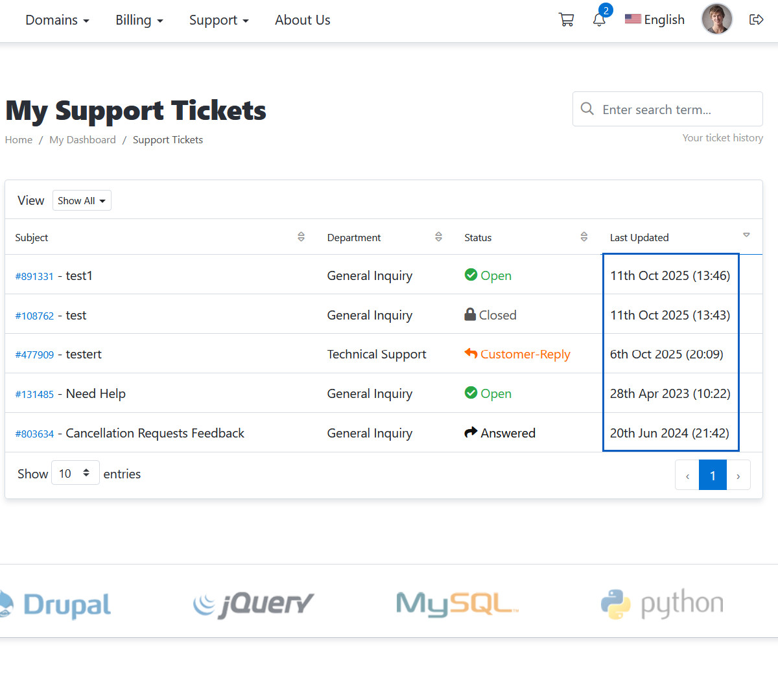This screenshot has height=700, width=778.
Task: Open the user profile avatar
Action: pos(716,19)
